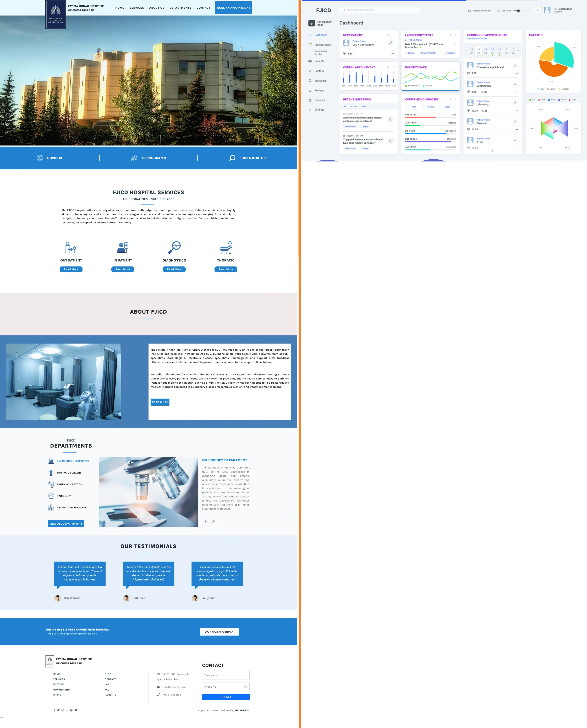
Task: Click BOOK AN APPOINTMENT on website header
Action: pos(233,8)
